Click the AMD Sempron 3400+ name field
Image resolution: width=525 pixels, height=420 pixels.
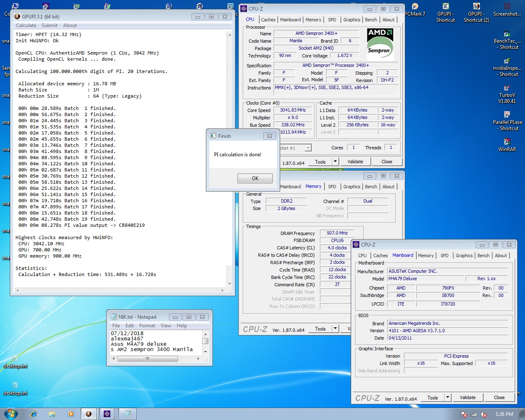(316, 34)
